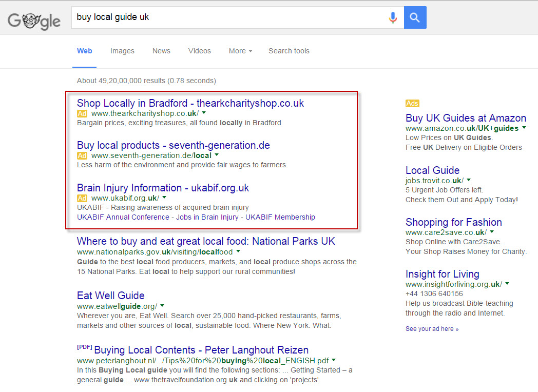Screen dimensions: 538x392
Task: Click the Google doodle logo
Action: 34,21
